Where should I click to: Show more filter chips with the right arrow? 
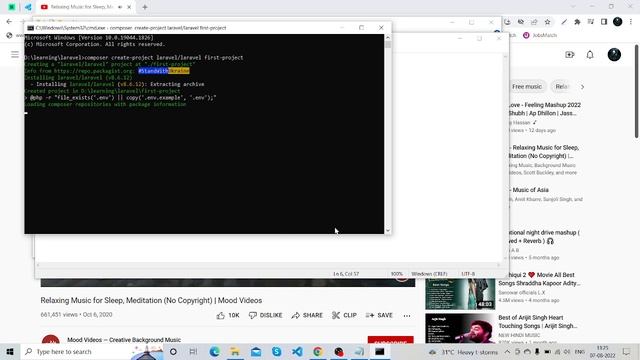[x=582, y=87]
